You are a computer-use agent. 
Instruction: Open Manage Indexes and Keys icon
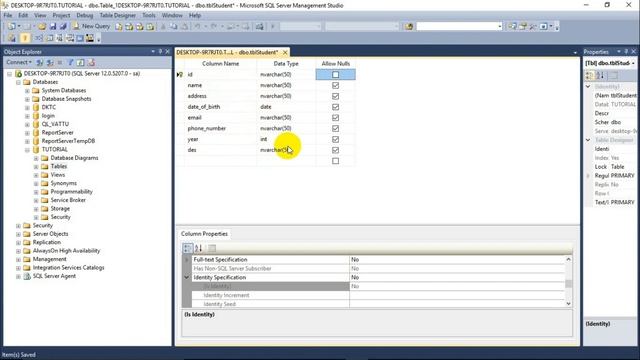click(49, 38)
